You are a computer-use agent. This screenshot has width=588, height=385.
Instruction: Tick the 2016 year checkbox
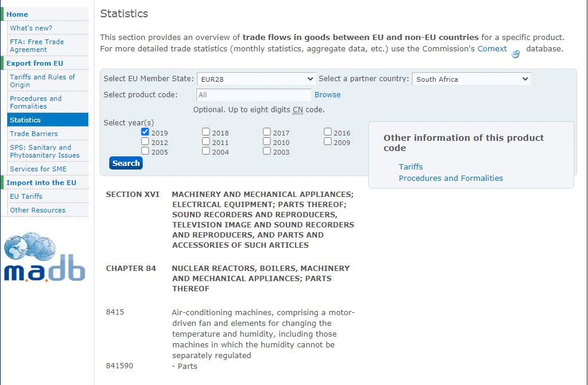pyautogui.click(x=328, y=131)
